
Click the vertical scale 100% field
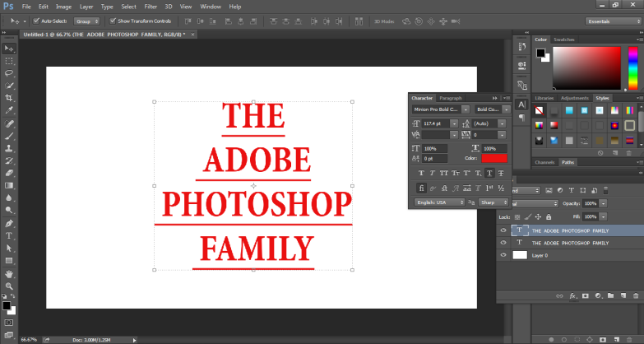point(435,148)
